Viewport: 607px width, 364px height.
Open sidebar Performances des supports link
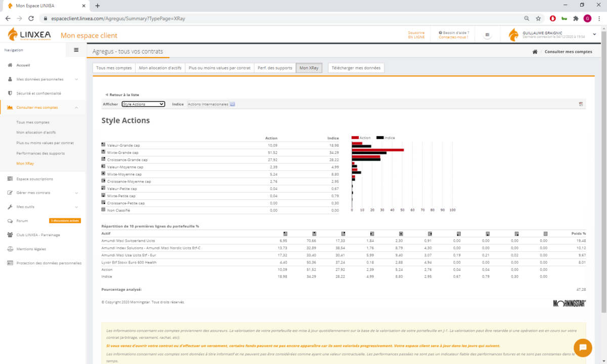[40, 153]
